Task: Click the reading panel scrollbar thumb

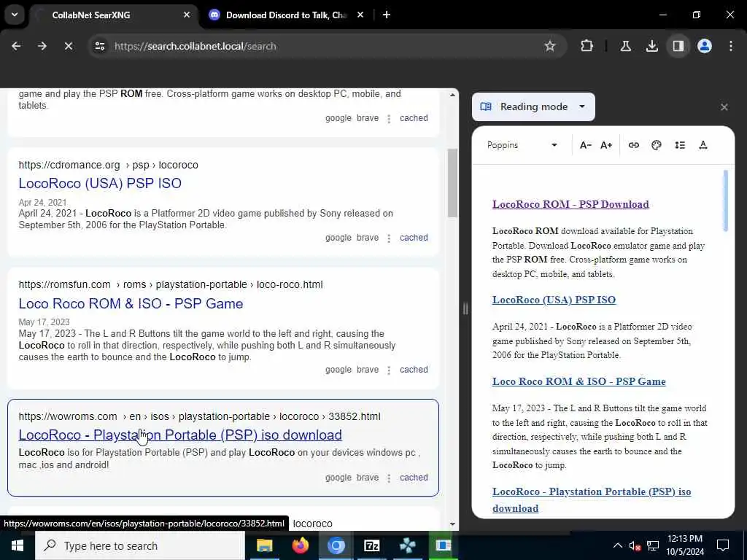Action: 726,201
